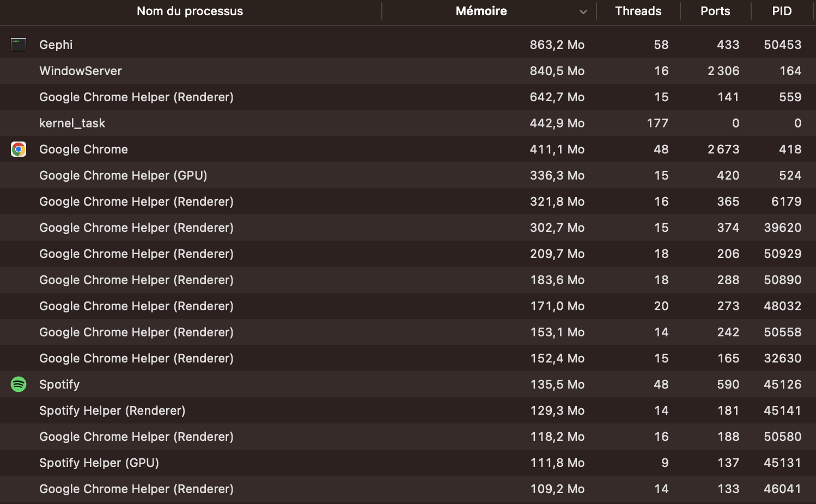Click the Google Chrome app icon
The height and width of the screenshot is (504, 816).
coord(19,149)
